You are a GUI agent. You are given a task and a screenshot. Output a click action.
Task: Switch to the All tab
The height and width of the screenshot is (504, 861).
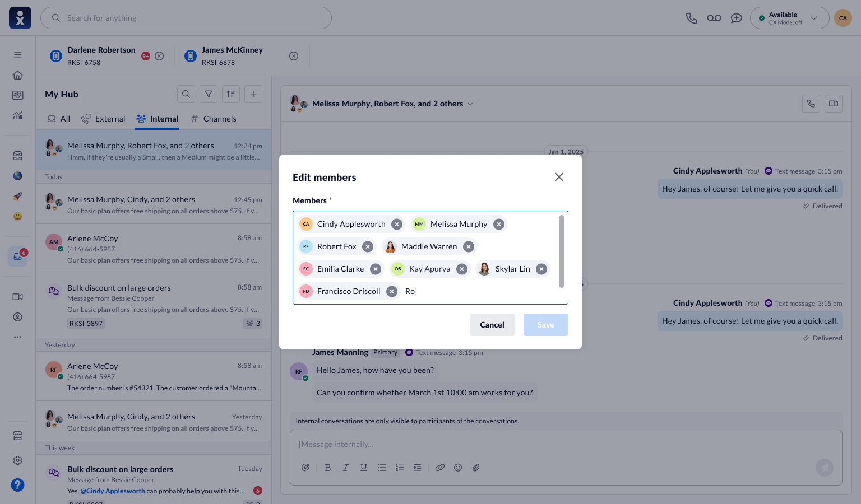click(x=59, y=119)
